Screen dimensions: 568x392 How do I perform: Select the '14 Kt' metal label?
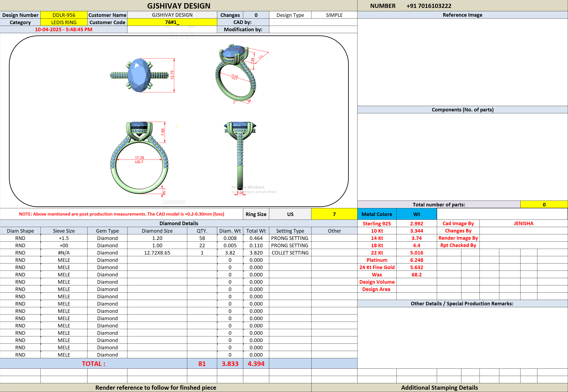click(377, 238)
